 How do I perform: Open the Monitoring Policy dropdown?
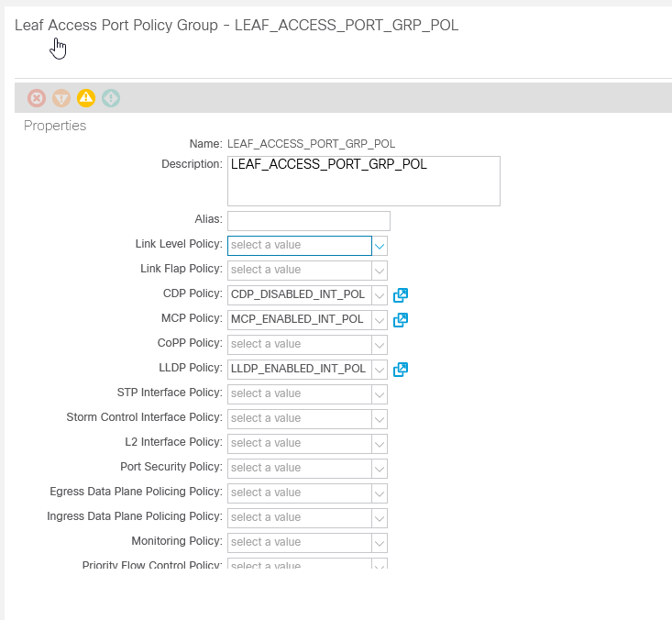(380, 543)
